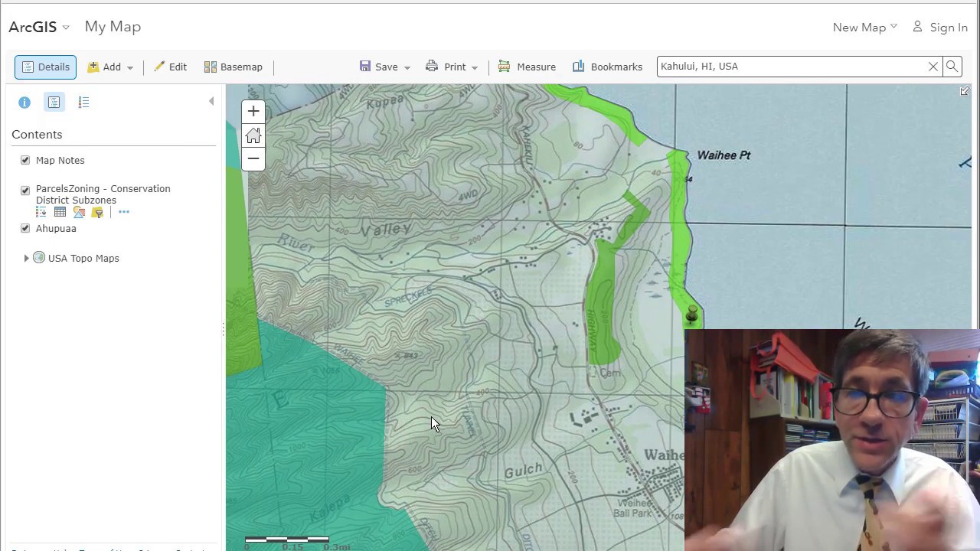Click the search magnifier button
Viewport: 980px width, 551px height.
tap(952, 67)
